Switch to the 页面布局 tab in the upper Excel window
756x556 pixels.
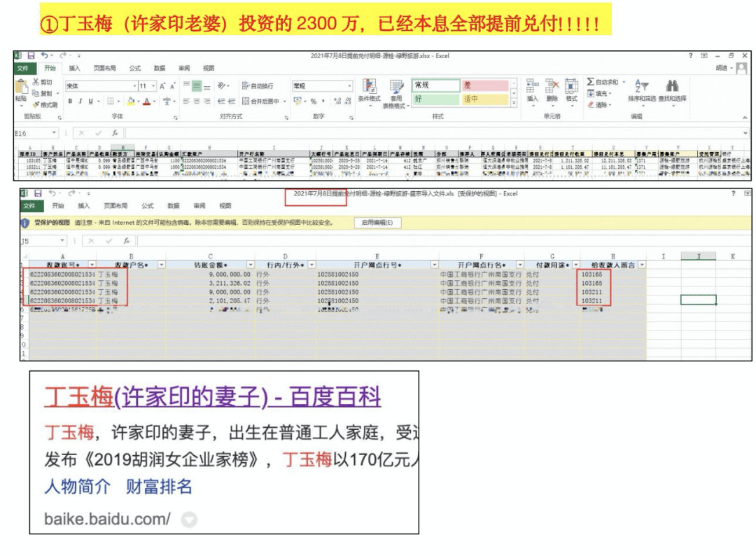[104, 69]
